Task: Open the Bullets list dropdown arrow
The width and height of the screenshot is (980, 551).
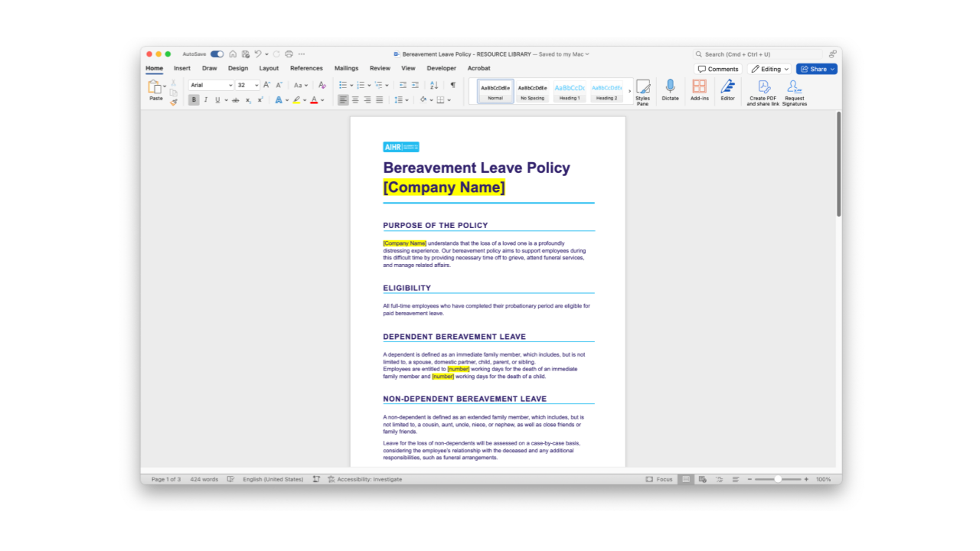Action: pos(351,85)
